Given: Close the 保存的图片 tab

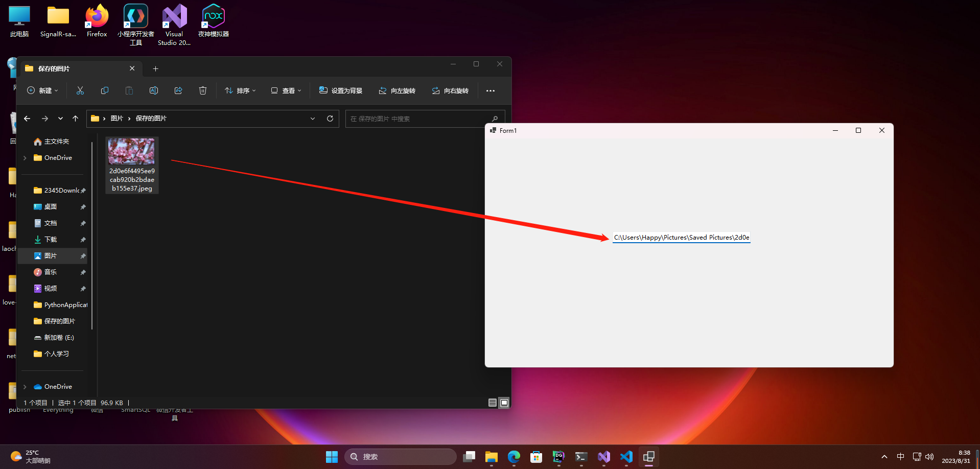Looking at the screenshot, I should pyautogui.click(x=132, y=68).
